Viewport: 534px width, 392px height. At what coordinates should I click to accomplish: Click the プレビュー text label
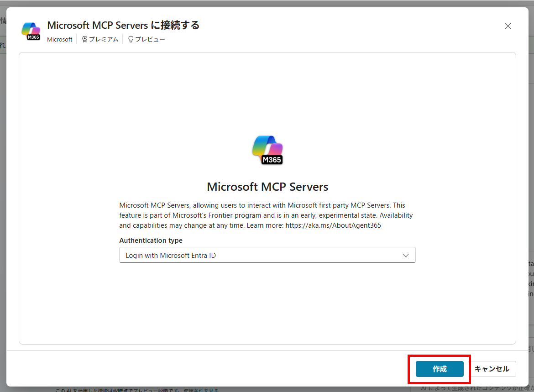click(150, 40)
